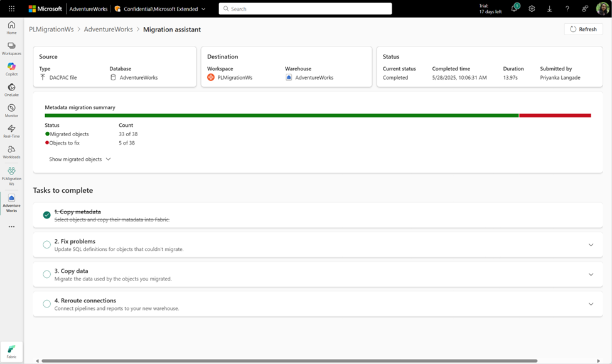Open OneLake from the sidebar
Viewport: 612px width, 364px height.
coord(11,88)
